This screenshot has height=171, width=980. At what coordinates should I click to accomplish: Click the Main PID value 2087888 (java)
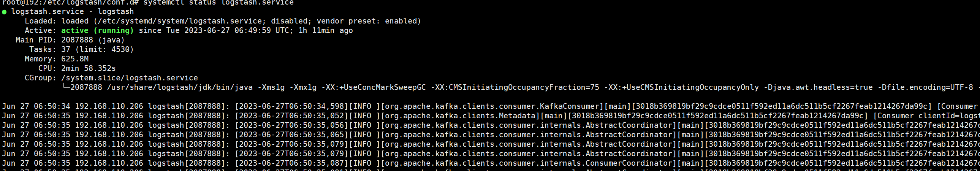(x=93, y=40)
